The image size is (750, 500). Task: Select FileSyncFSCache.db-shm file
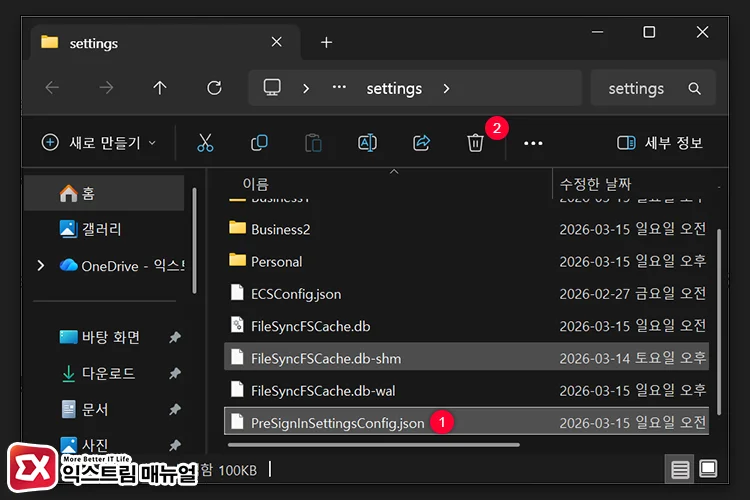tap(466, 358)
